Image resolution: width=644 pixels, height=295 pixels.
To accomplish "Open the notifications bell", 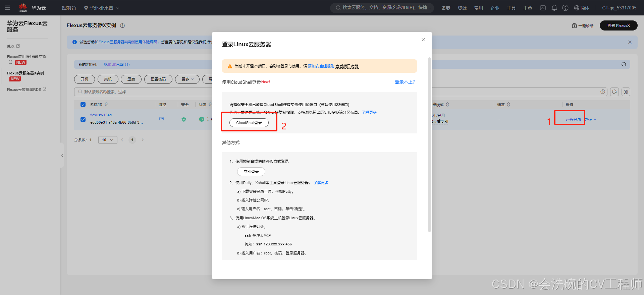I will click(x=554, y=8).
